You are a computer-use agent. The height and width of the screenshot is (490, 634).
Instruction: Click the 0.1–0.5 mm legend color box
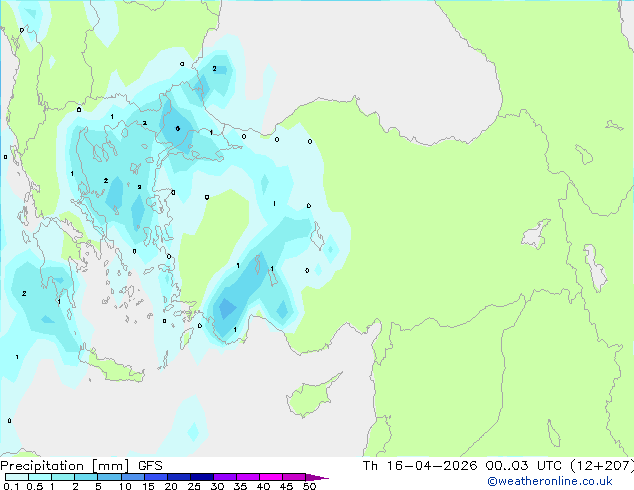coord(17,477)
